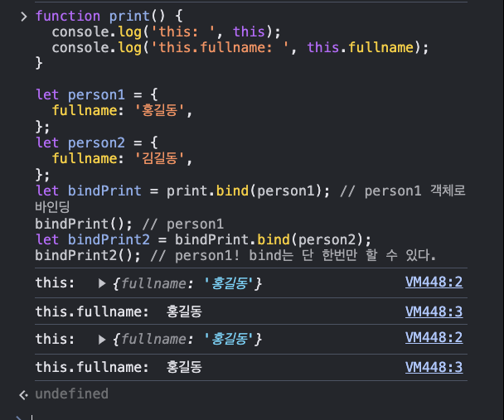
Task: Expand the first logged this object triangle
Action: coord(102,283)
